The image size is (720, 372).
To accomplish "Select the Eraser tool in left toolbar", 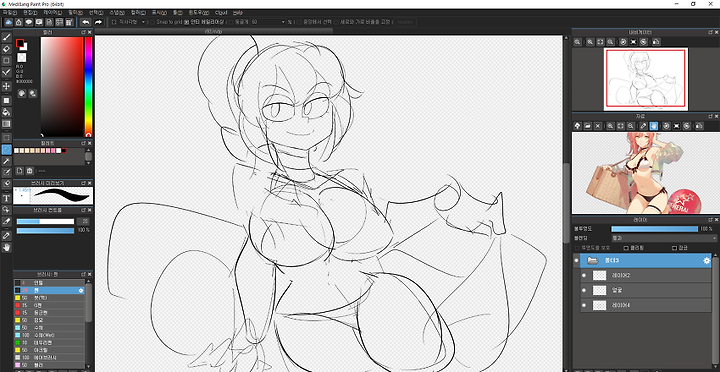I will (x=6, y=49).
